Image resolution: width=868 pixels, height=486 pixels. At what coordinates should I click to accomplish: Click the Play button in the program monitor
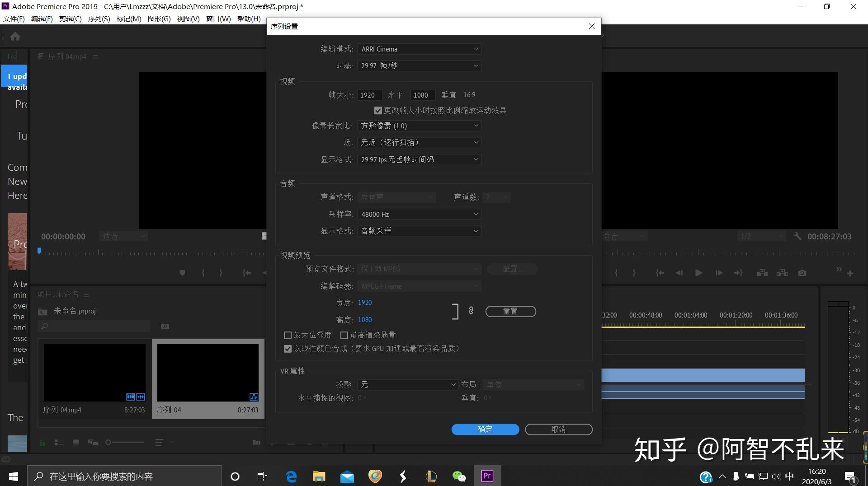(698, 273)
